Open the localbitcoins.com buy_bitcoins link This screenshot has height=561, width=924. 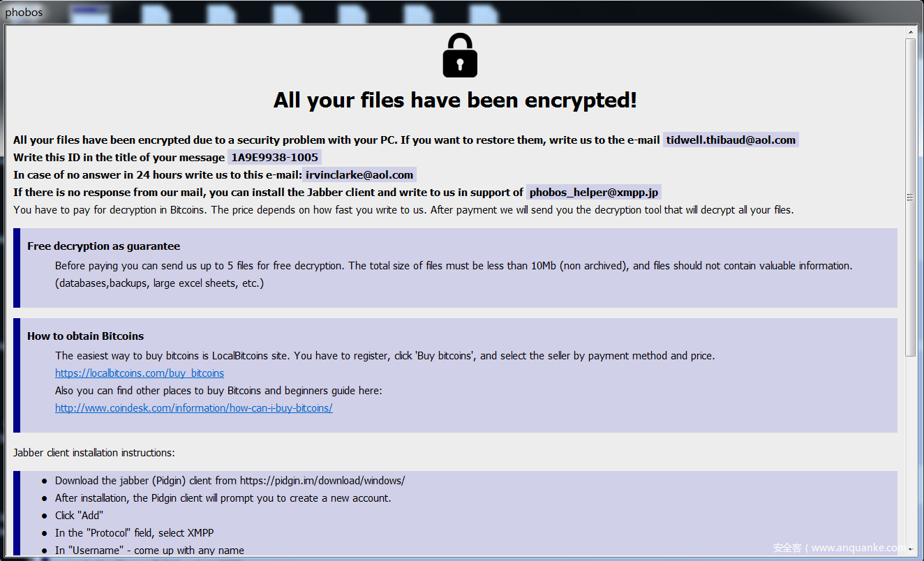(140, 373)
